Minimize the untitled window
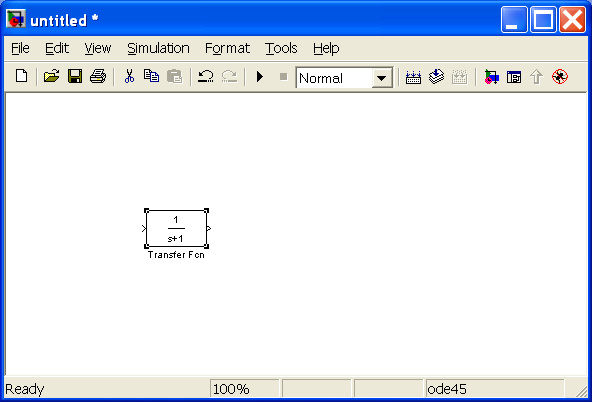The image size is (592, 402). tap(514, 19)
